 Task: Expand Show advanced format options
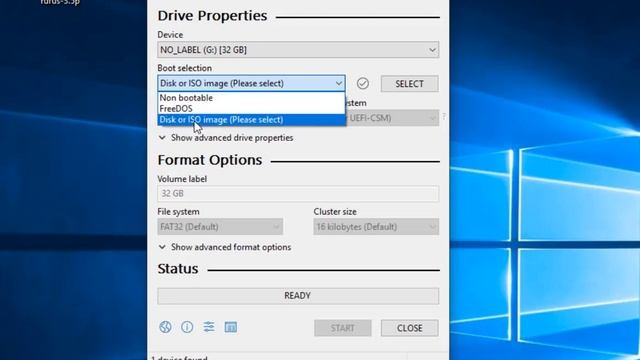click(x=225, y=247)
